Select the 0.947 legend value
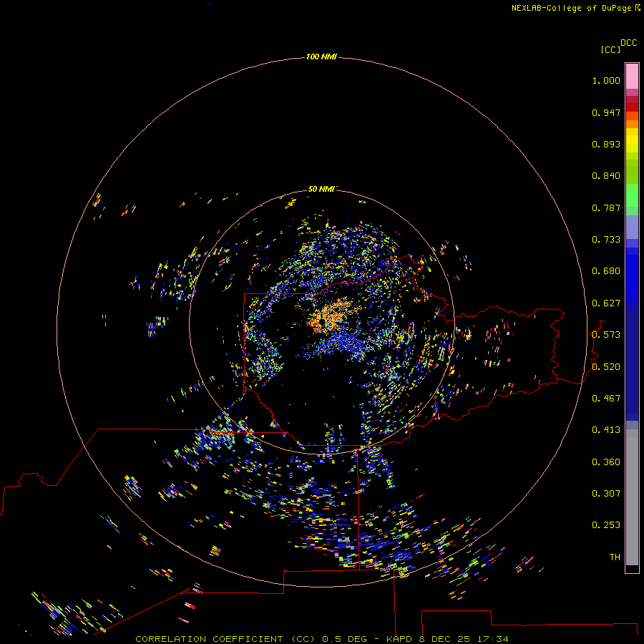Image resolution: width=644 pixels, height=644 pixels. (x=606, y=112)
